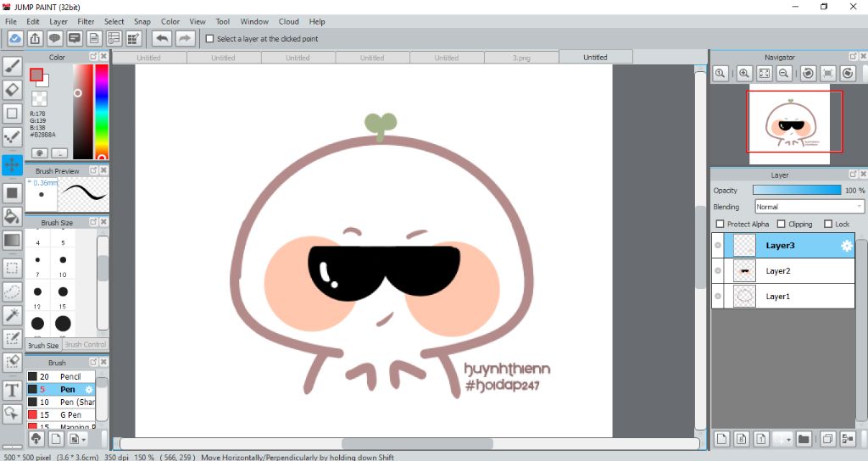Select the Pen (Sharp) brush
This screenshot has height=461, width=868.
click(61, 402)
